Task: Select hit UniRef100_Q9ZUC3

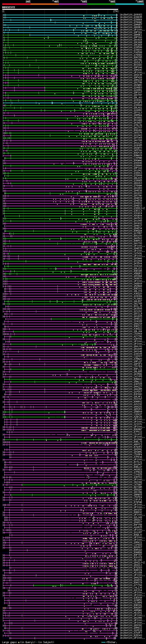Action: tap(131, 63)
